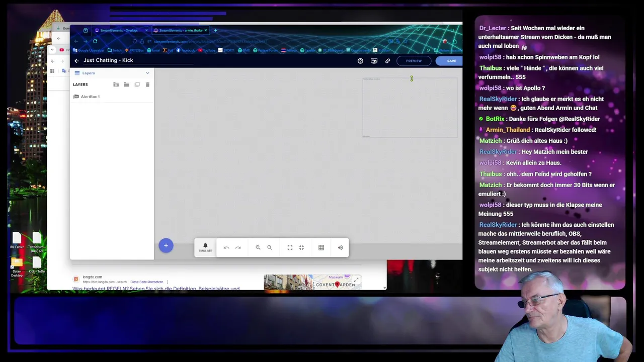Undo the last editor action
Viewport: 644px width, 362px height.
[x=226, y=247]
